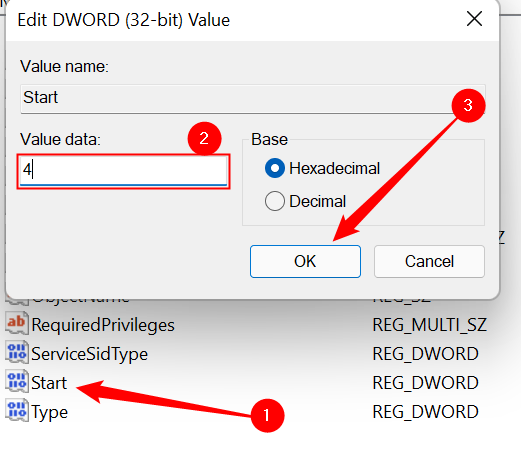
Task: Click the Type DWORD icon
Action: [17, 411]
